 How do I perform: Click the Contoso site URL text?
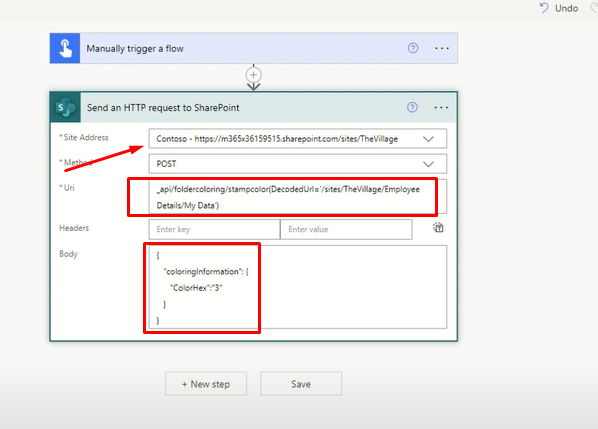(x=277, y=139)
